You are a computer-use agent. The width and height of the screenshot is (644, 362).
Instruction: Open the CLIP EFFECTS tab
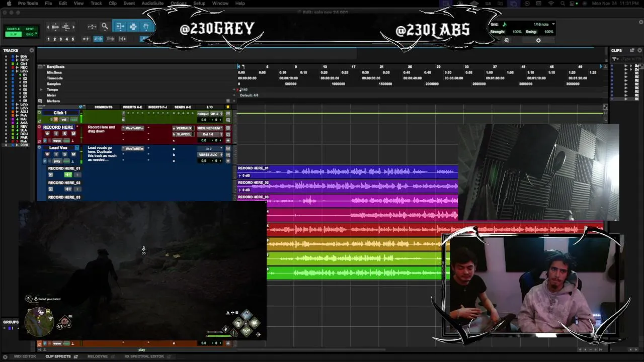[x=58, y=356]
